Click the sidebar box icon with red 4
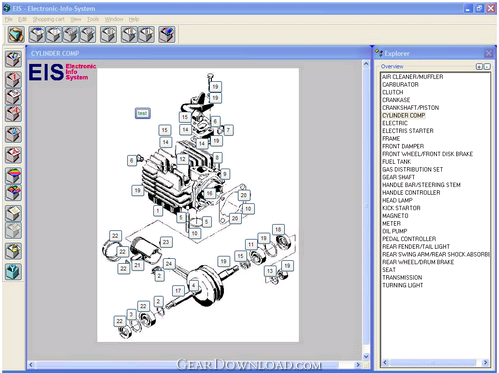This screenshot has width=499, height=373. pyautogui.click(x=14, y=114)
